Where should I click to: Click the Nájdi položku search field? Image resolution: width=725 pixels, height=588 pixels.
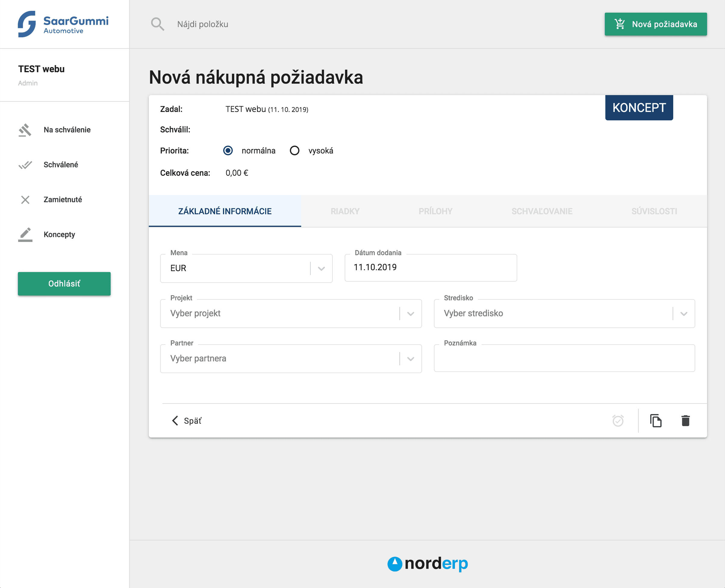[203, 24]
